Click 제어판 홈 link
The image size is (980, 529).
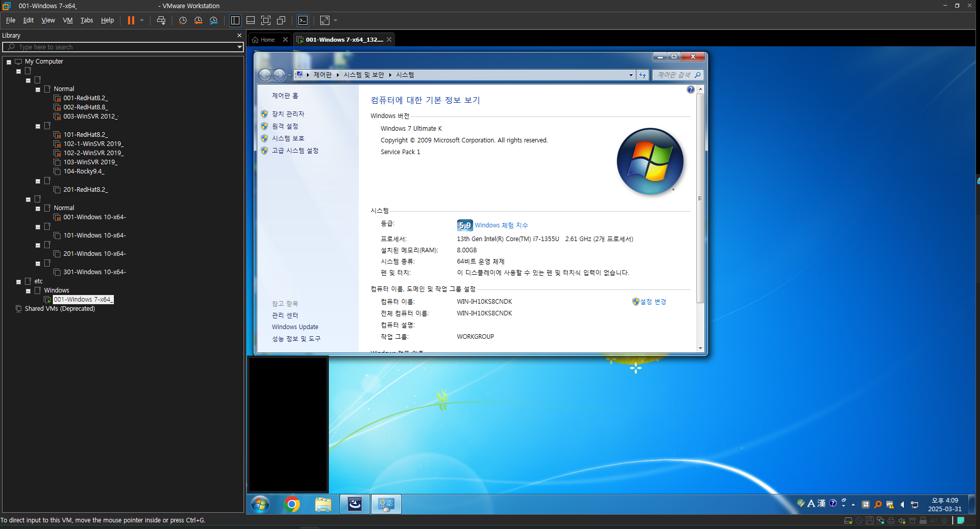(285, 96)
